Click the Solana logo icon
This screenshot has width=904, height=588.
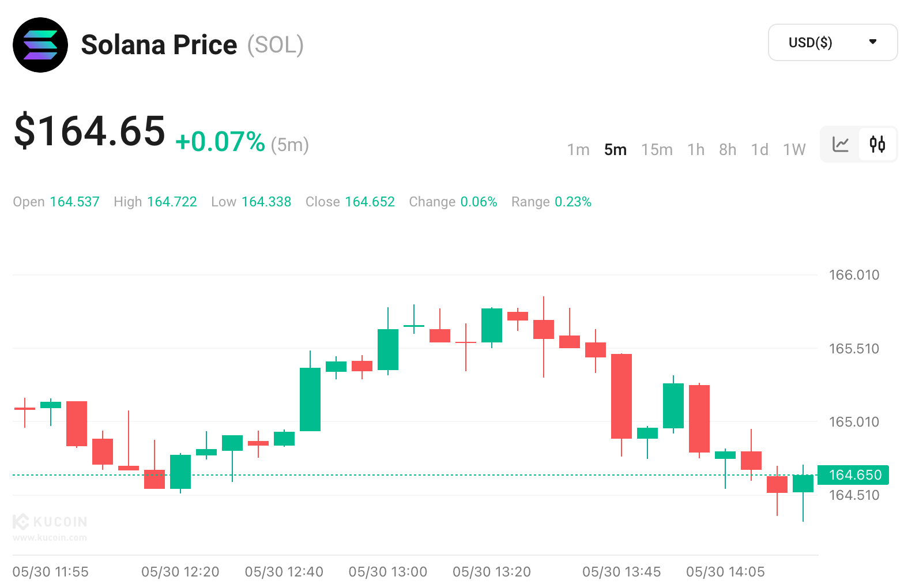pos(40,45)
